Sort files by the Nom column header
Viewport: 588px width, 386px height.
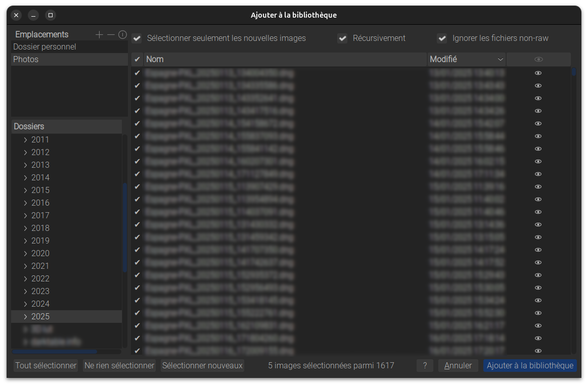point(283,60)
